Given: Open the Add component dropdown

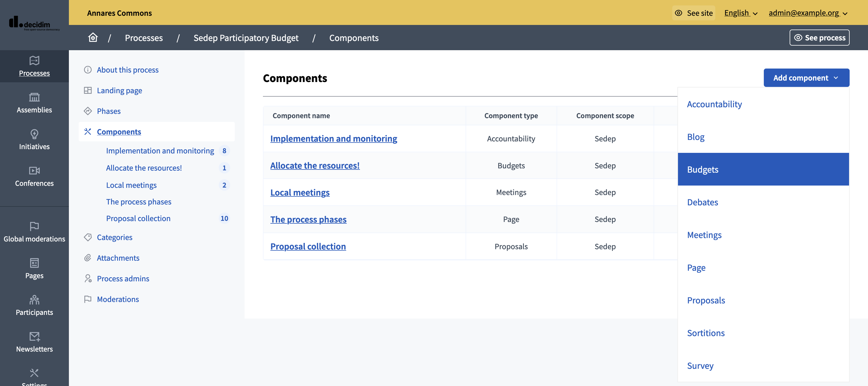Looking at the screenshot, I should point(806,77).
